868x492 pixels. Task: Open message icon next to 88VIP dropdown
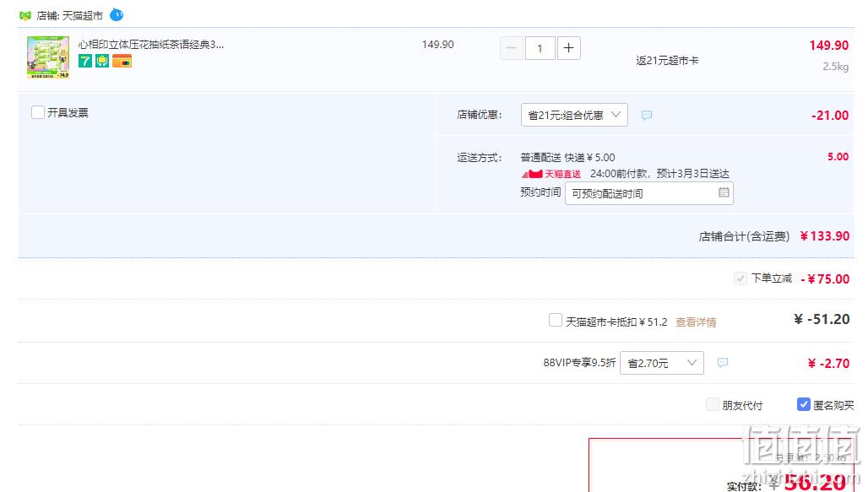[723, 363]
